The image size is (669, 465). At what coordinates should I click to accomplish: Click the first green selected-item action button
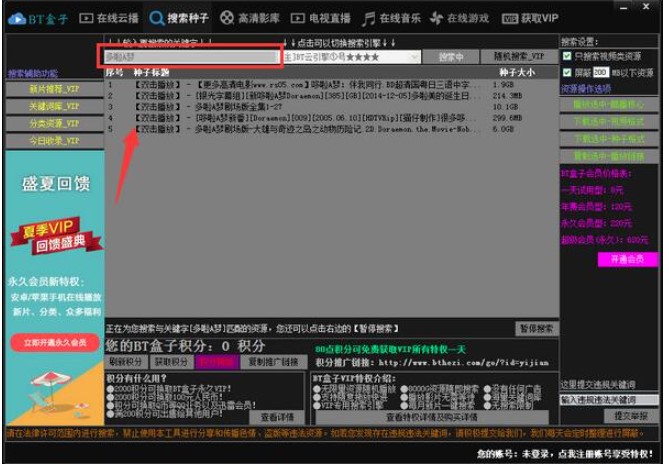(609, 105)
